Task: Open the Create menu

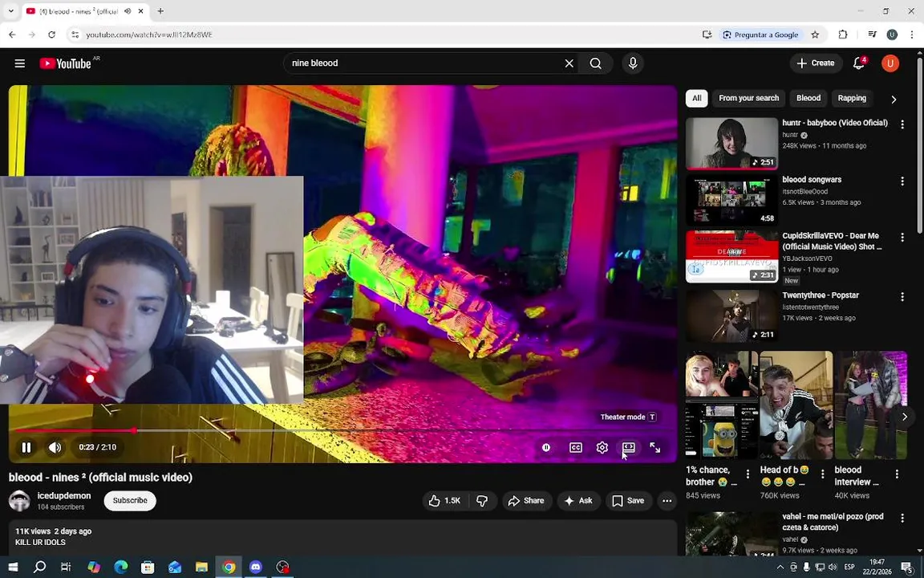Action: pyautogui.click(x=816, y=63)
